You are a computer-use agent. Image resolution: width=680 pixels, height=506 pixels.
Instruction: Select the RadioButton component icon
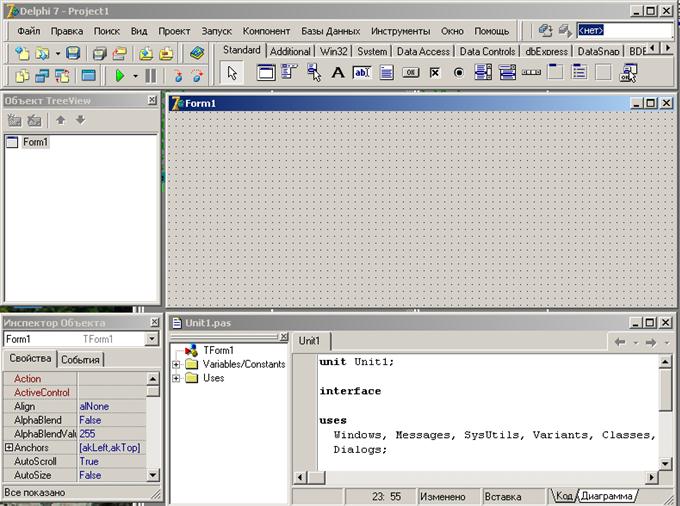tap(459, 72)
